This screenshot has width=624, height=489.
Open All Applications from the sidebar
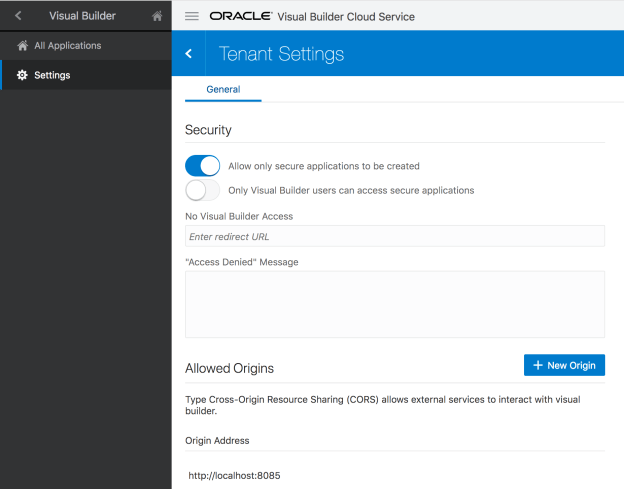coord(67,46)
